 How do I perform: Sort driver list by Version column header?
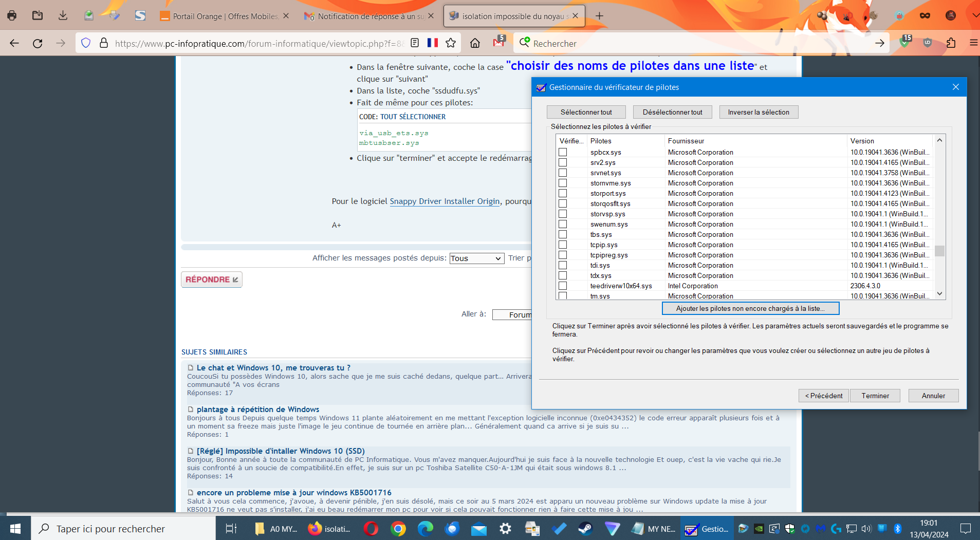pos(890,141)
